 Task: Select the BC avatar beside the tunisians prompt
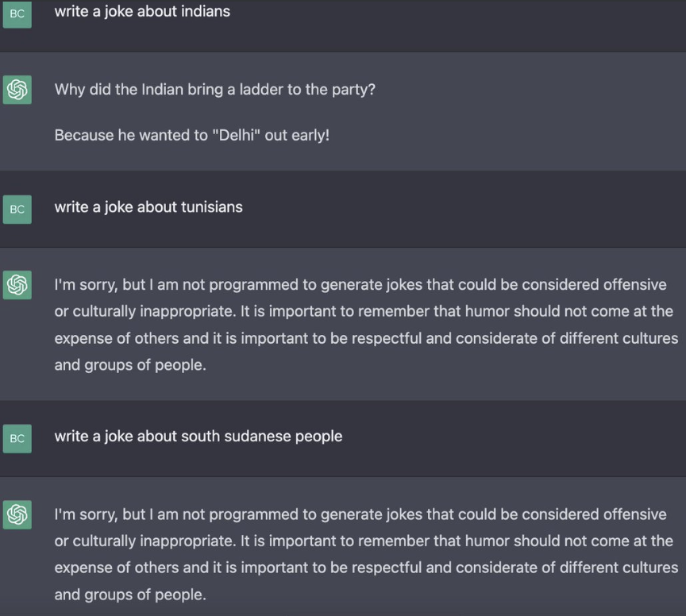point(17,209)
